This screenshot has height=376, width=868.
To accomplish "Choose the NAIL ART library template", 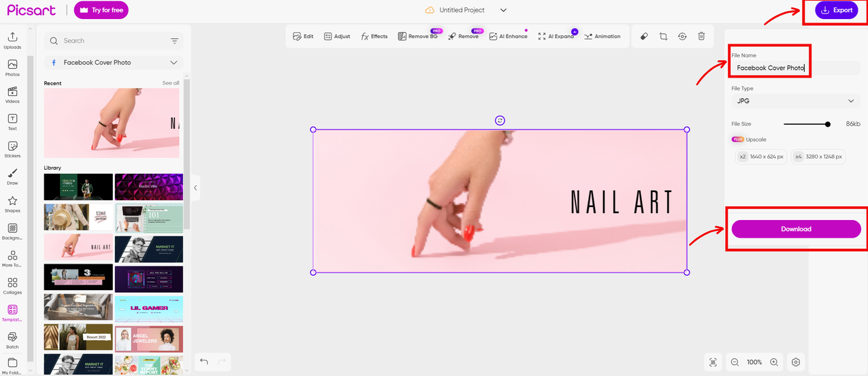I will pos(78,247).
